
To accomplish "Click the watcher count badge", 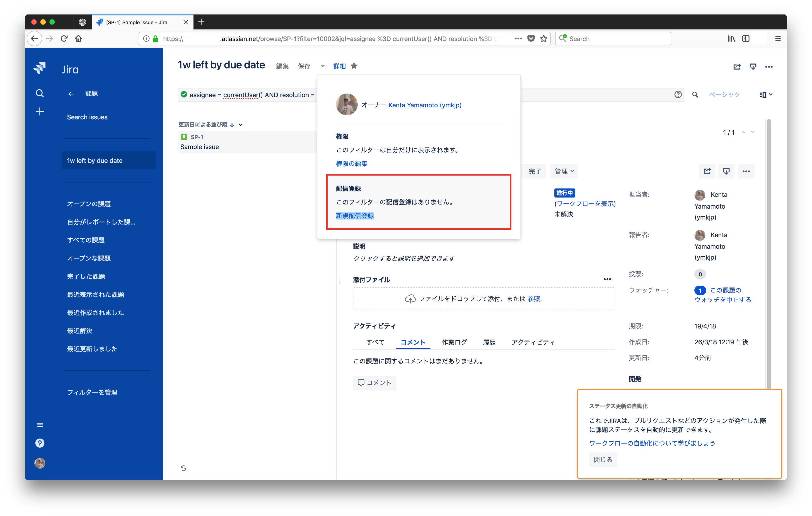I will coord(700,290).
